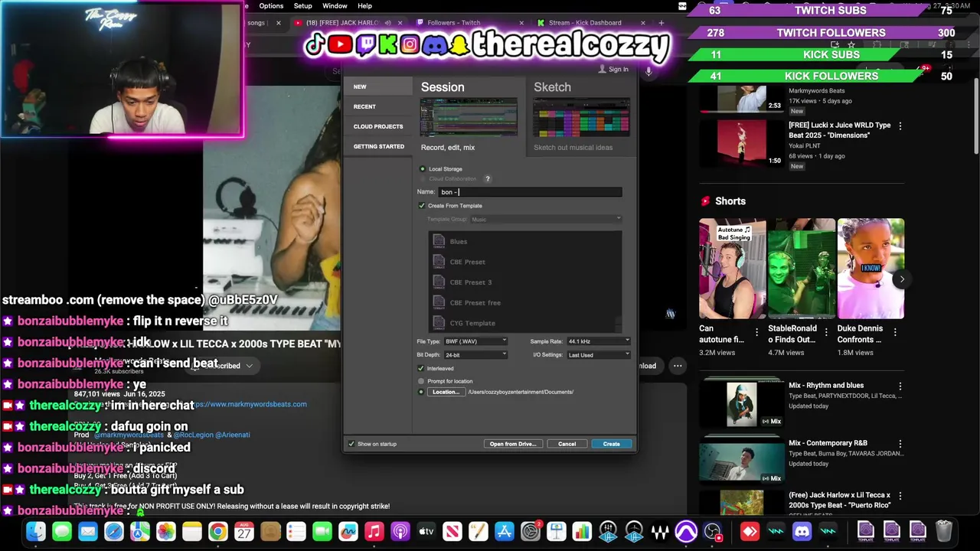Open Safari in the Dock
The image size is (980, 551).
(x=114, y=531)
